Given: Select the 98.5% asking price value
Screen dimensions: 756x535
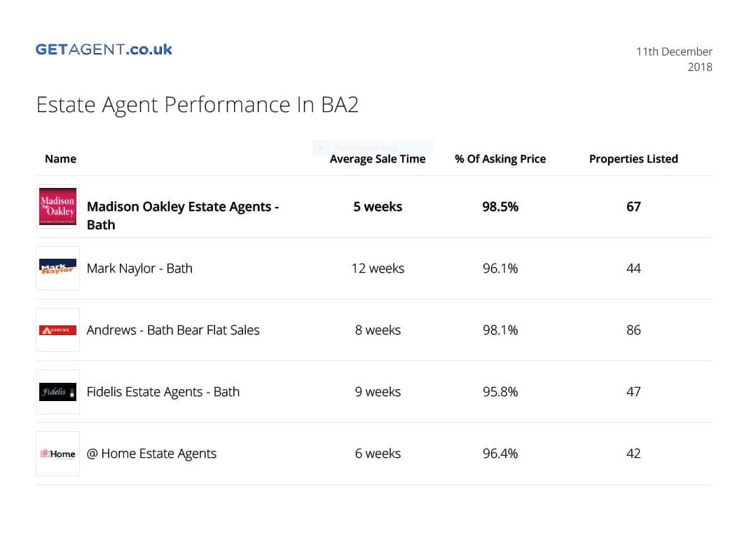Looking at the screenshot, I should [x=500, y=206].
